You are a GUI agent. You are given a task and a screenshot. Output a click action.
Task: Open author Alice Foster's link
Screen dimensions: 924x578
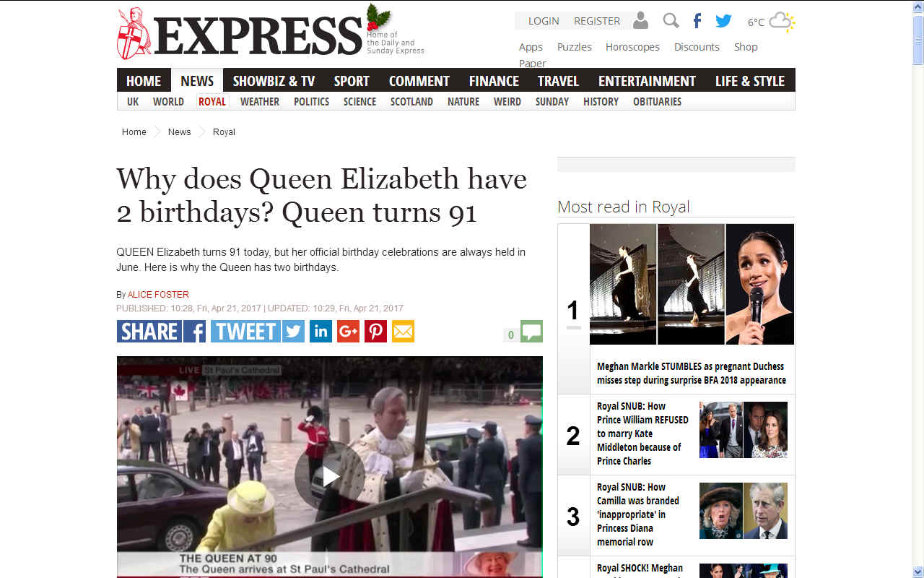point(158,294)
